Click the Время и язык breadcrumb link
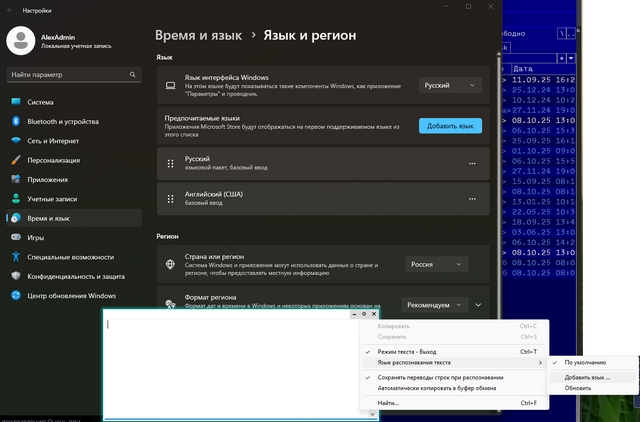 (199, 35)
